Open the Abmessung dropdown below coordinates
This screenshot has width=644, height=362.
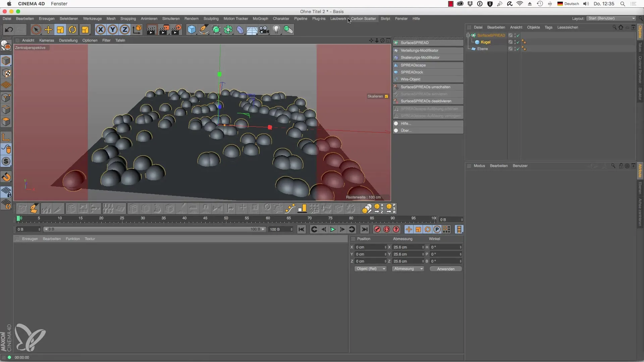pyautogui.click(x=408, y=269)
